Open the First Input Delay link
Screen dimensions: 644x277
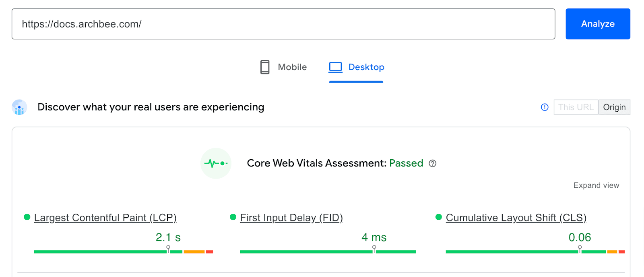point(291,218)
